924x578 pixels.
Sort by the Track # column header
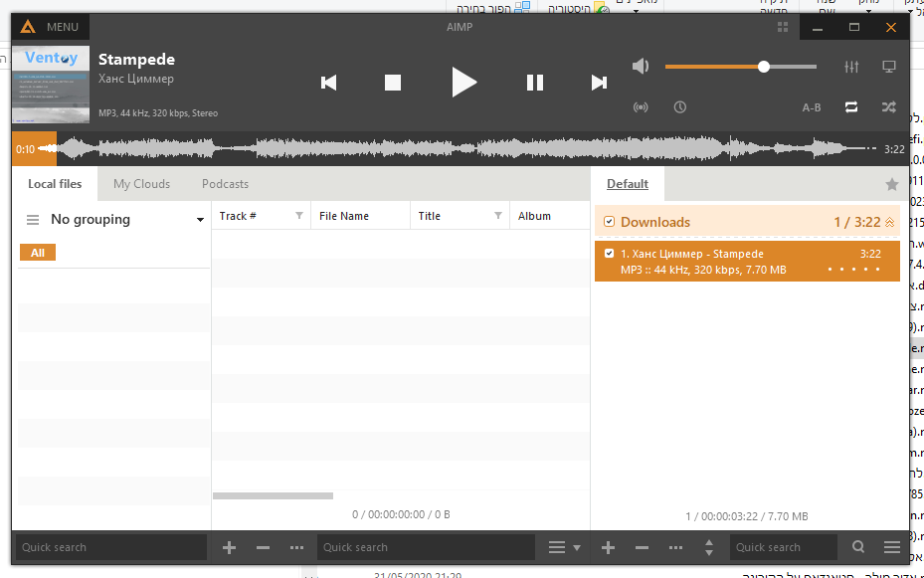tap(238, 216)
